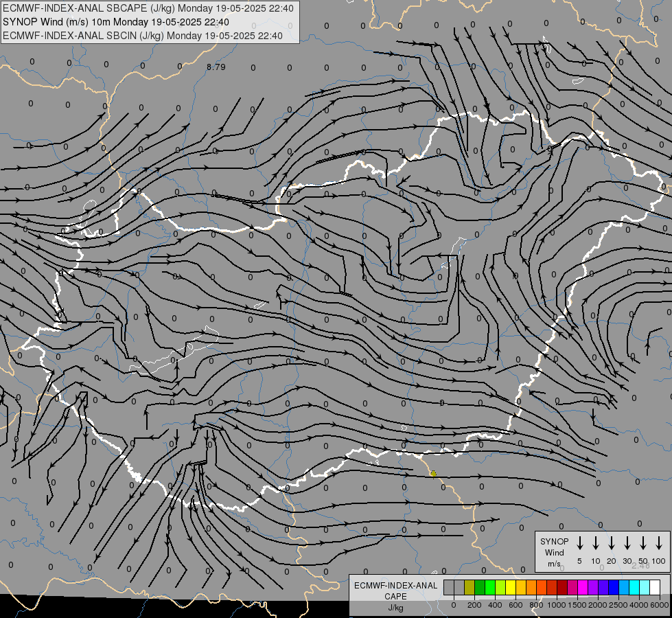672x618 pixels.
Task: Click the CAPE label in color legend
Action: pyautogui.click(x=395, y=597)
